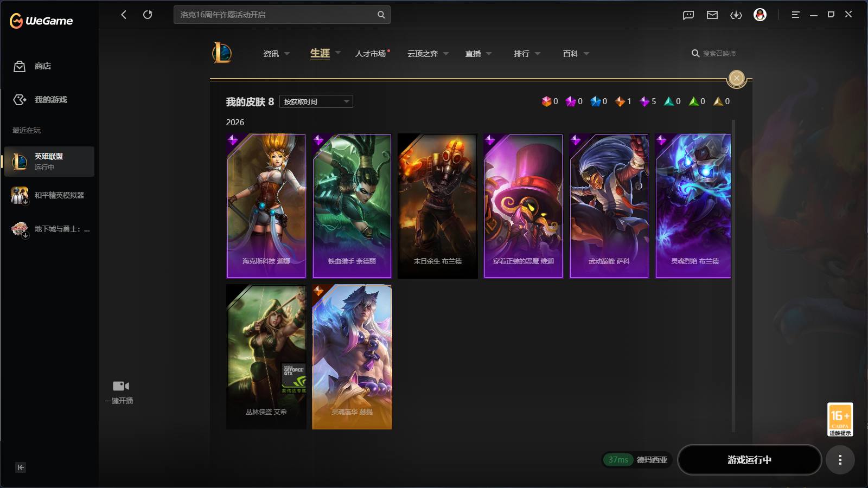Open the 商店 store in the sidebar
The width and height of the screenshot is (868, 488).
point(33,66)
